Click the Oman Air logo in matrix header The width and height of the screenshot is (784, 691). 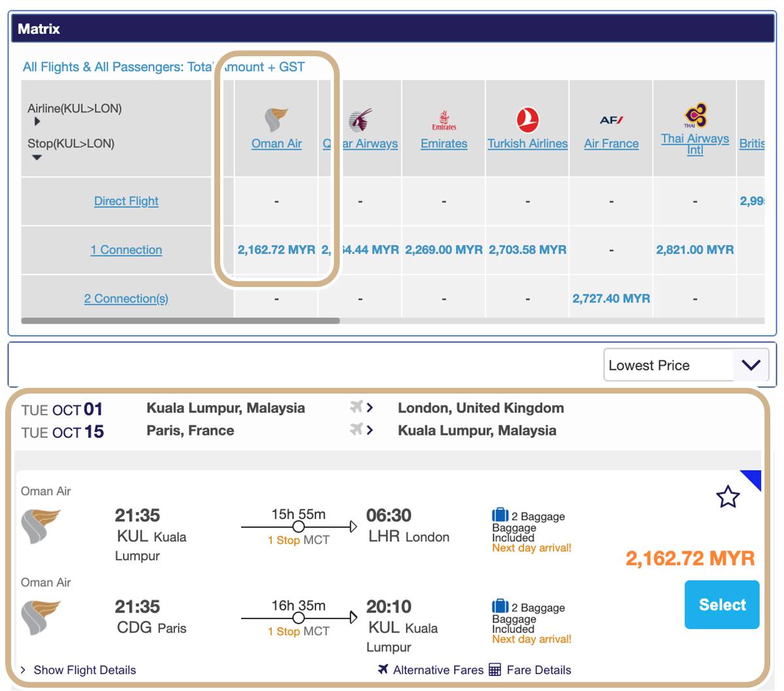coord(276,120)
